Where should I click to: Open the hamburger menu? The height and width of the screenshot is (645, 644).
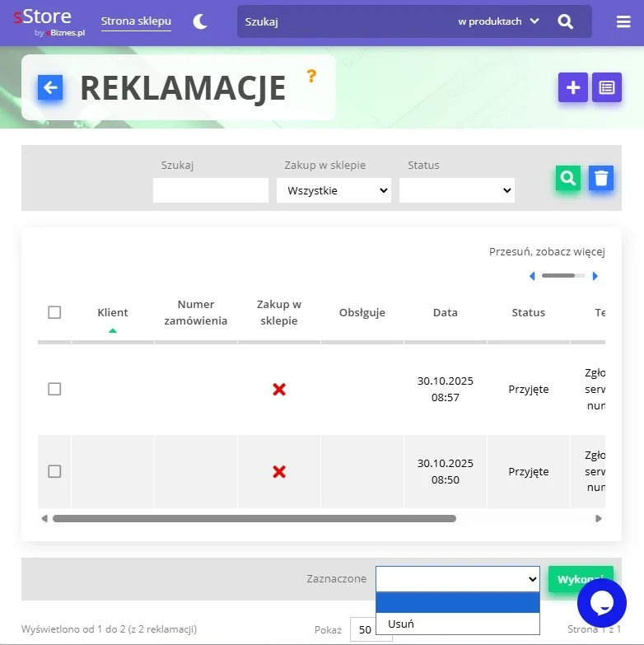tap(623, 21)
